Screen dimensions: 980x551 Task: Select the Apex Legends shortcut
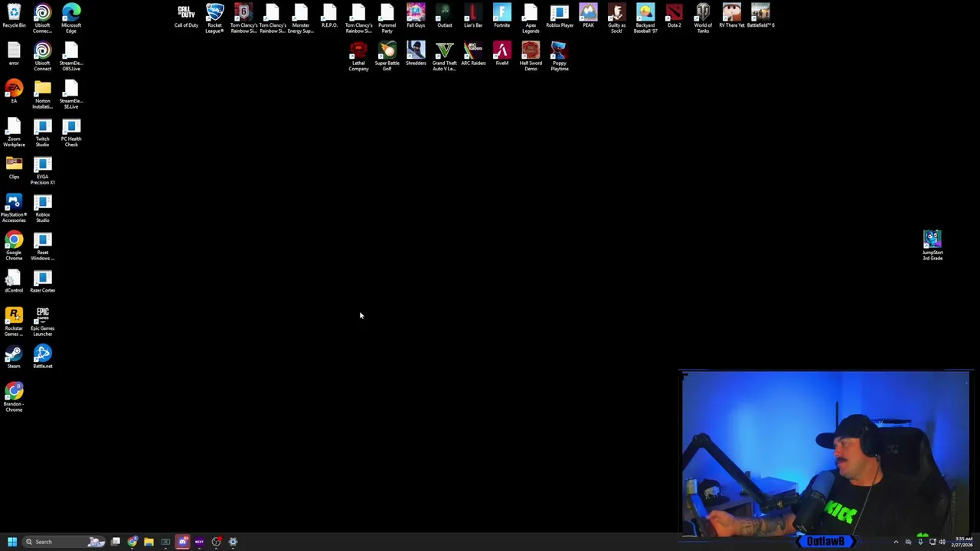pyautogui.click(x=531, y=18)
